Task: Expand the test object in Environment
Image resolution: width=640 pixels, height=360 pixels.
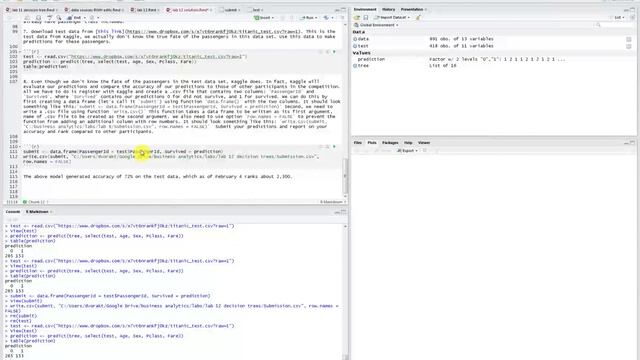Action: pos(355,46)
